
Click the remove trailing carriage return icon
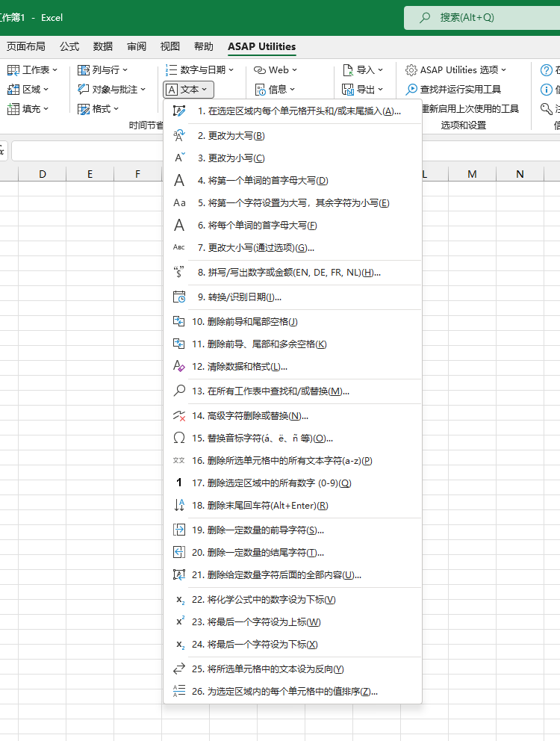(179, 505)
